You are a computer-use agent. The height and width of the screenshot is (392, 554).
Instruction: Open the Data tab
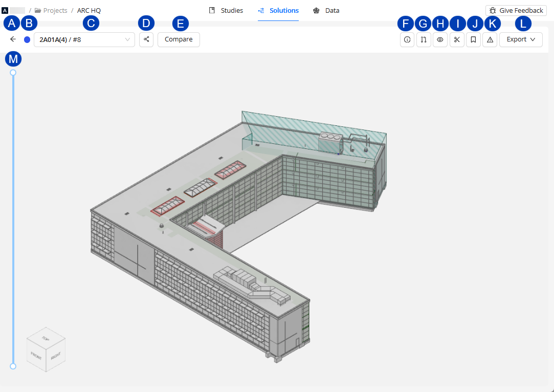pos(326,11)
